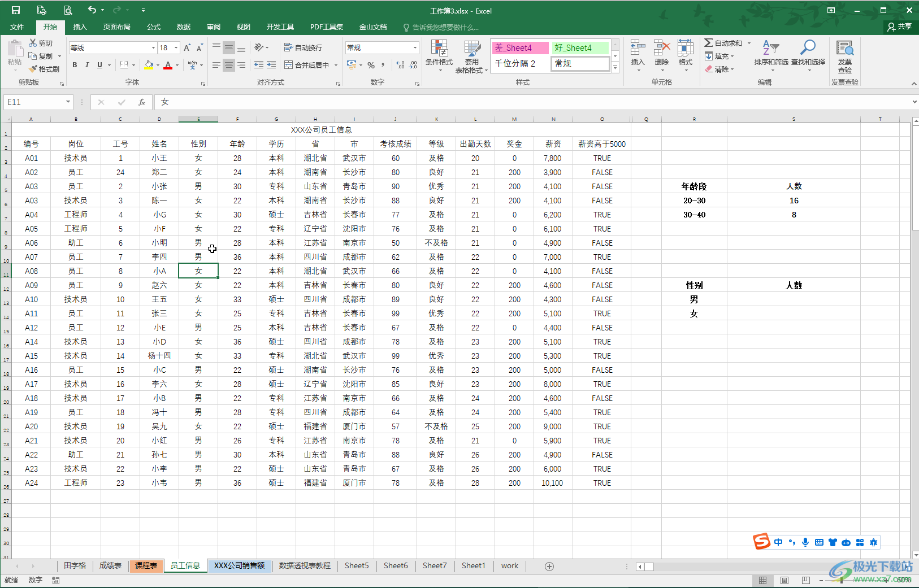Click the Insert Function fx icon
This screenshot has width=919, height=588.
[x=142, y=102]
